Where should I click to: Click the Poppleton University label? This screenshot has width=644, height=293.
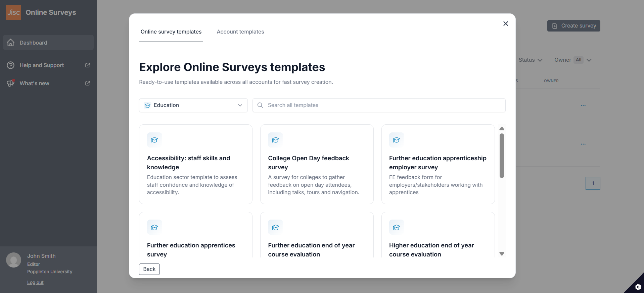tap(50, 272)
